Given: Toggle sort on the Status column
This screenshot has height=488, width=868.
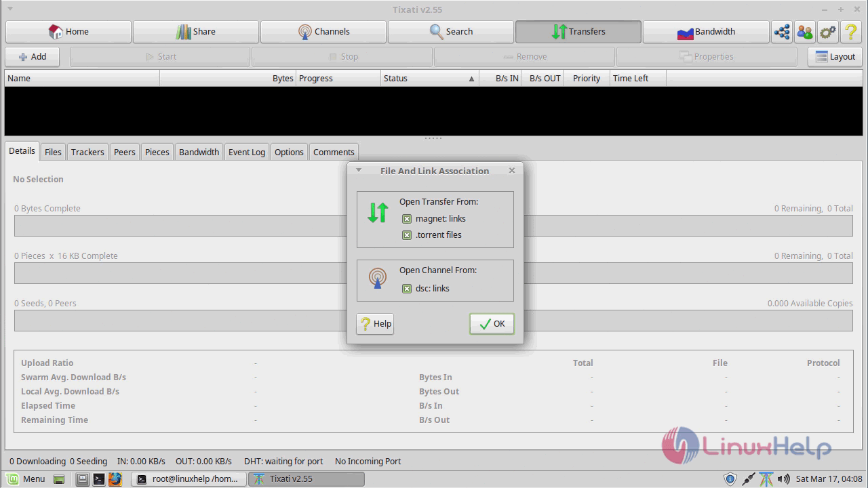Looking at the screenshot, I should (x=430, y=79).
